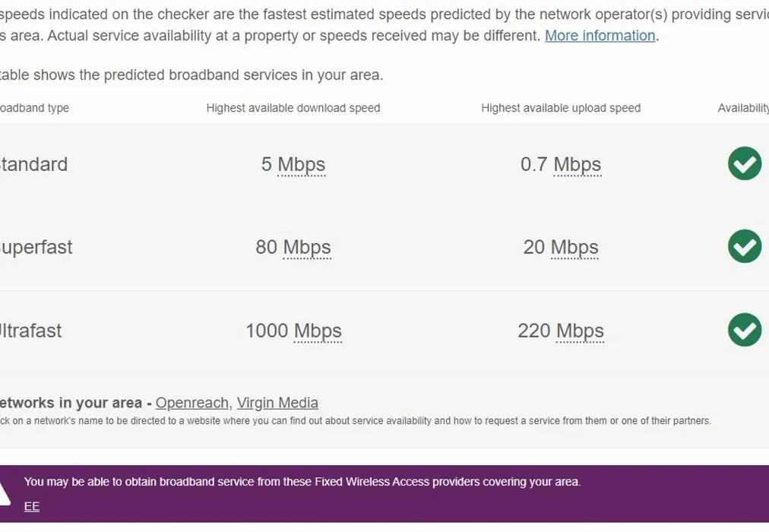Click the Availability column header
769x532 pixels.
tap(743, 108)
